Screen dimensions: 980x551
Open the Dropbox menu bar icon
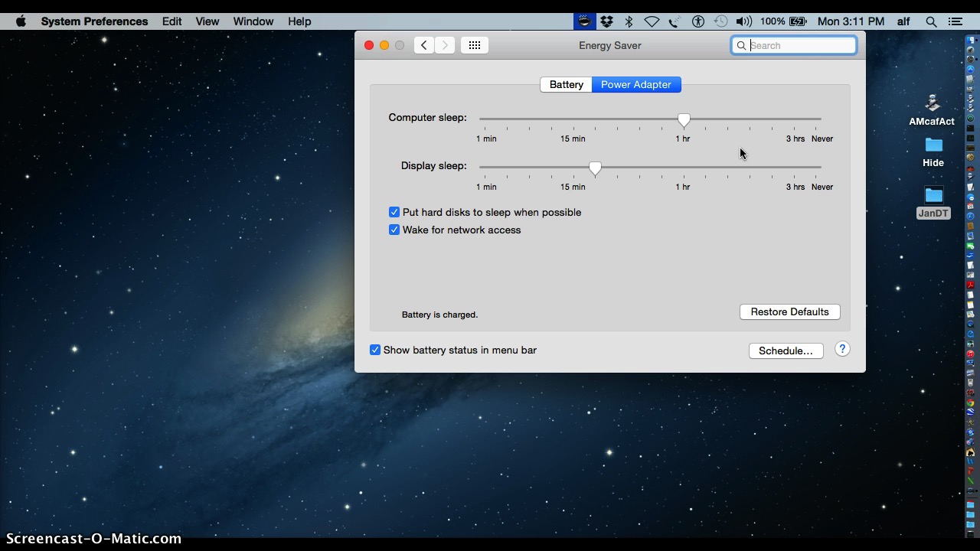[x=606, y=21]
